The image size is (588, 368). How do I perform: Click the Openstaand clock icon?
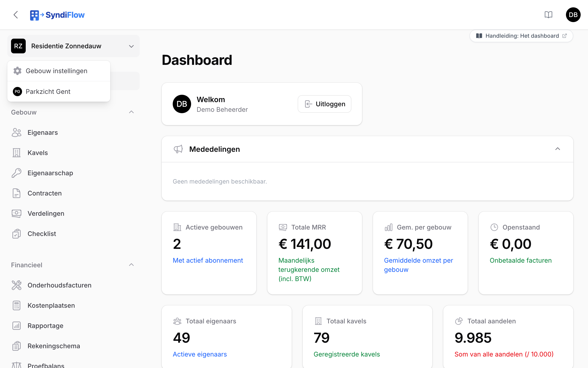[x=494, y=227]
